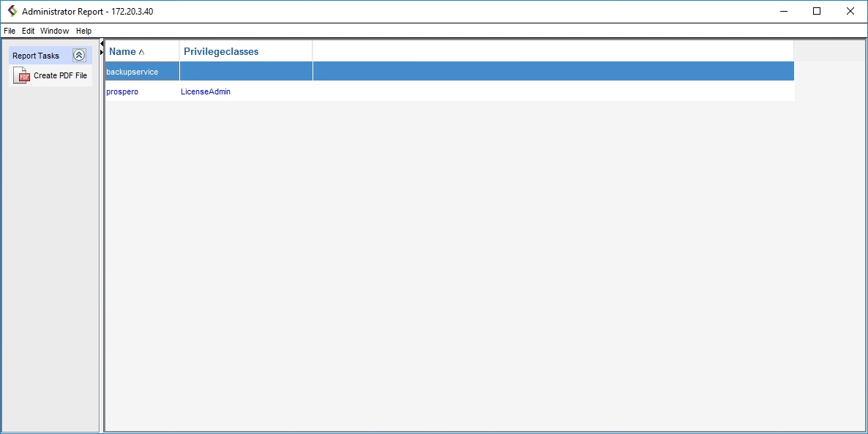Click the sort arrow beside Name

tap(141, 52)
